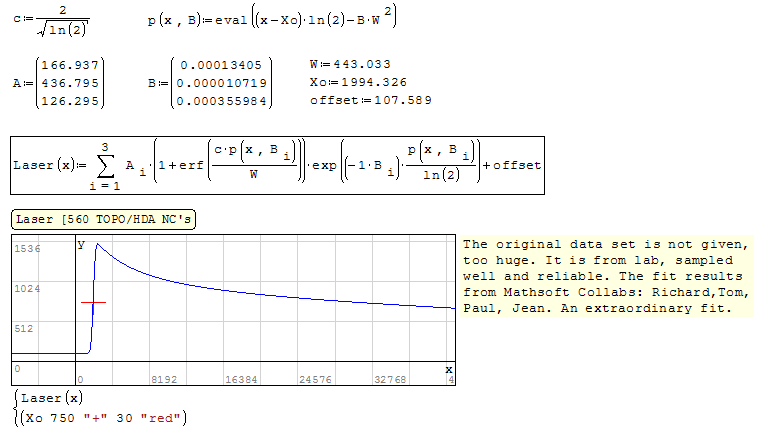Click the 512 y-axis tick label

point(25,328)
